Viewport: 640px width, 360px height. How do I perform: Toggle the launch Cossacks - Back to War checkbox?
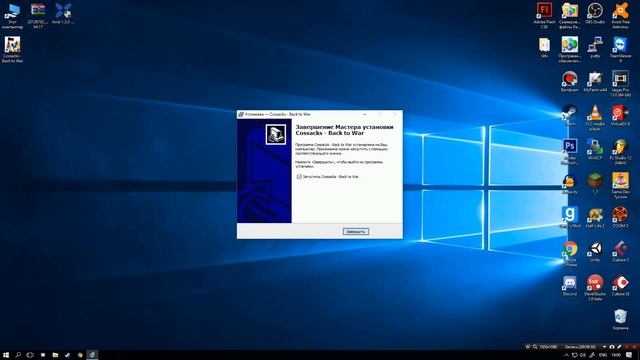(299, 177)
